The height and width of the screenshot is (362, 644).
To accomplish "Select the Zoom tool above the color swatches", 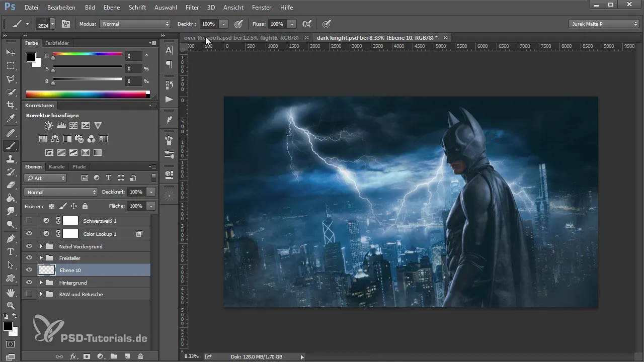I will [11, 305].
